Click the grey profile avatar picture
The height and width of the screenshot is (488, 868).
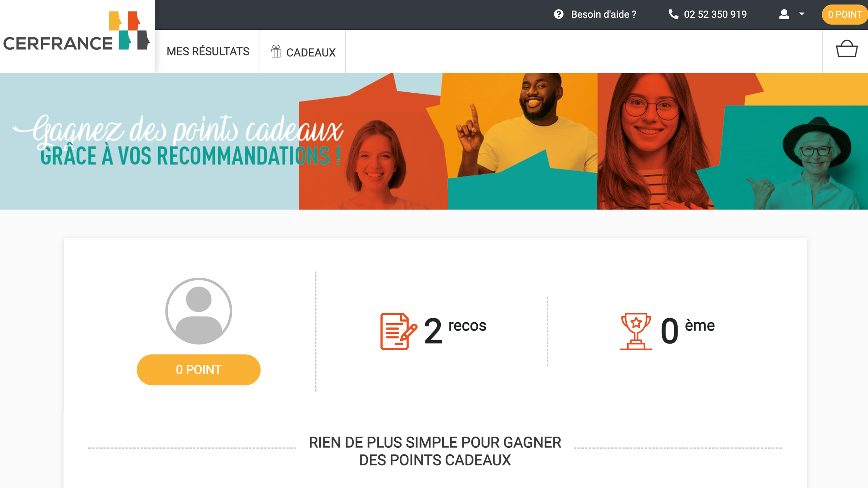[x=198, y=311]
